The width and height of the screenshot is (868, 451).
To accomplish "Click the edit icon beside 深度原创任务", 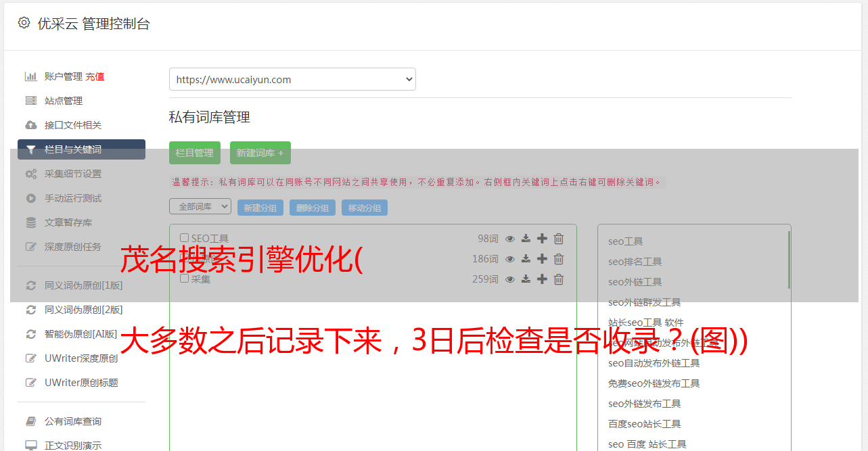I will [31, 247].
